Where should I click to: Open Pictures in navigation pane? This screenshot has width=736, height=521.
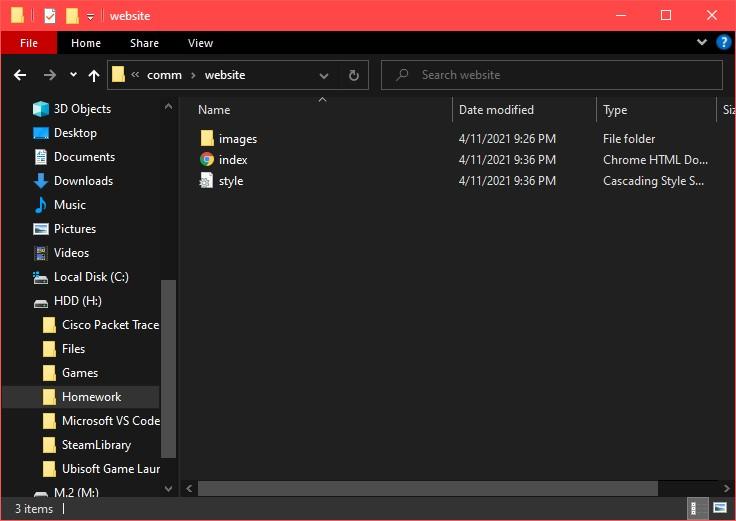point(75,229)
